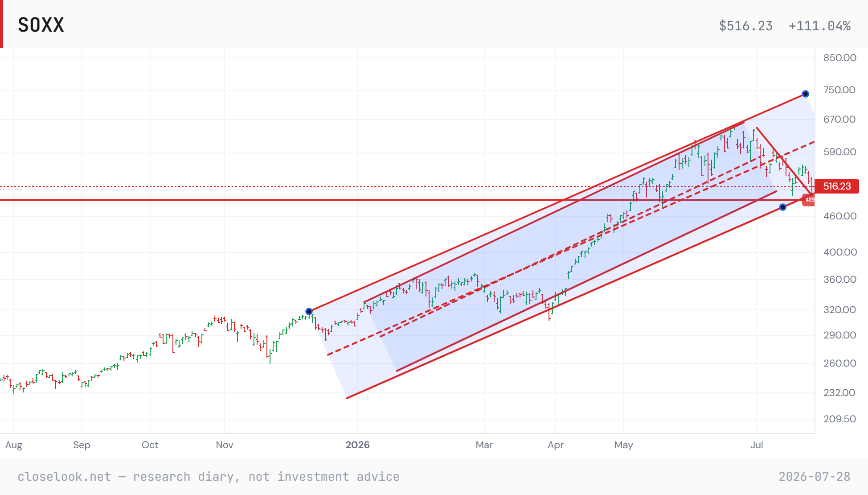Click the 590.00 price axis label
Screen dimensions: 868x495
839,152
